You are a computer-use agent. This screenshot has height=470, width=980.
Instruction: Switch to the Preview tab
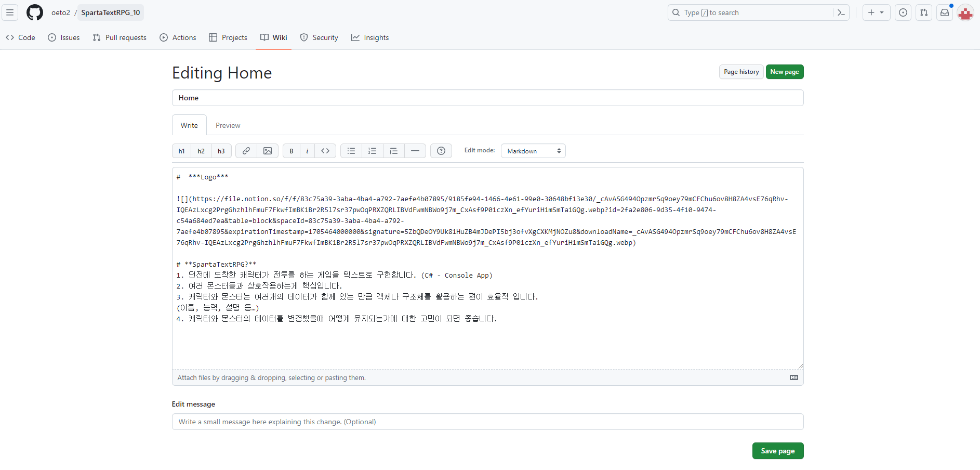228,125
